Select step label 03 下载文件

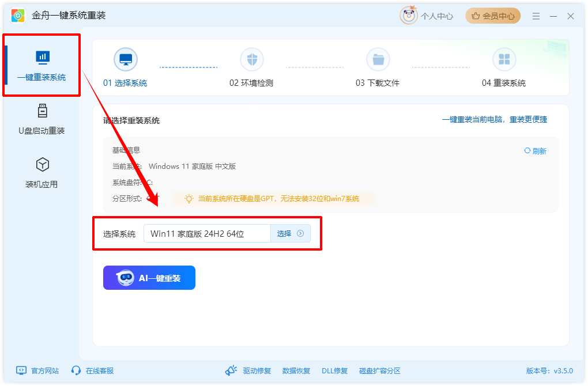[378, 83]
